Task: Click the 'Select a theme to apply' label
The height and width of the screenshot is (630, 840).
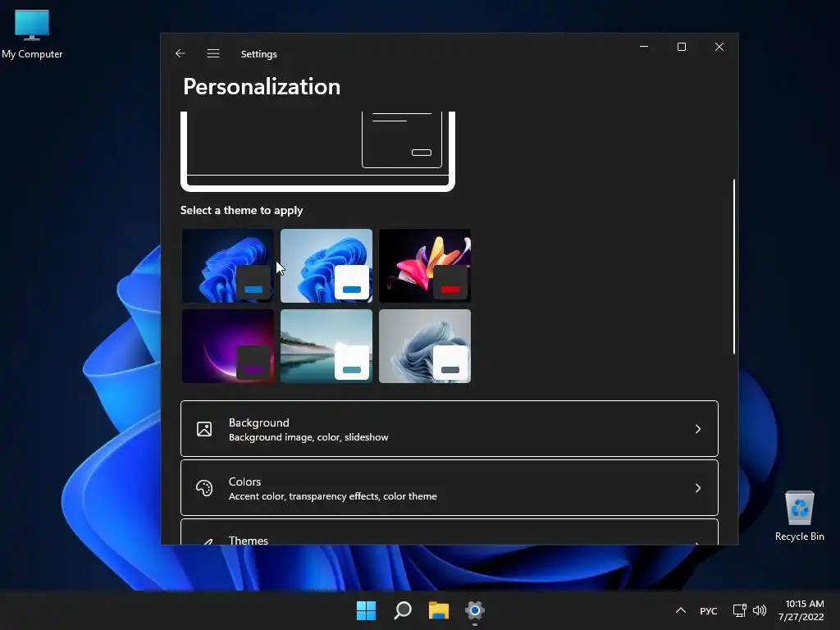Action: (242, 211)
